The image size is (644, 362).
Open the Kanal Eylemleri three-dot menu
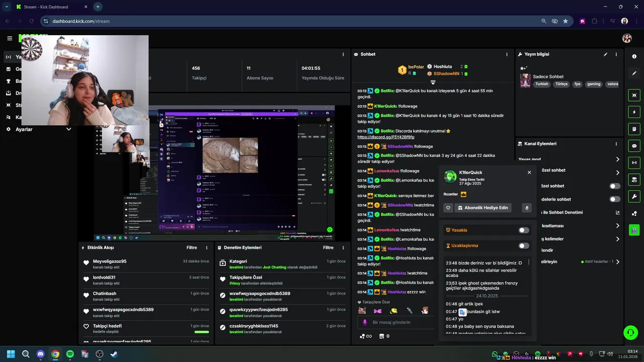616,144
